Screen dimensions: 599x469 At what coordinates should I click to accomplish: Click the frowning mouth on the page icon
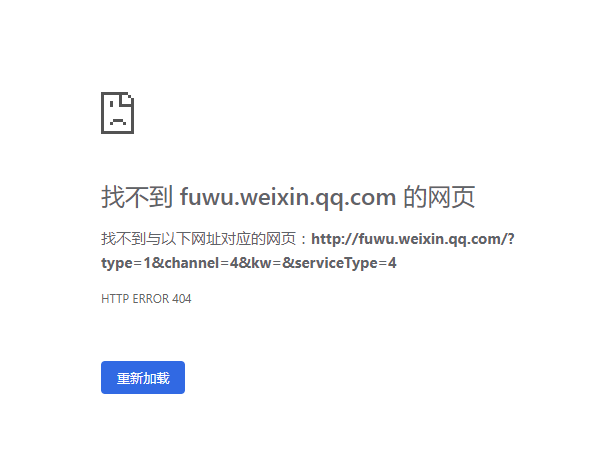[x=118, y=122]
